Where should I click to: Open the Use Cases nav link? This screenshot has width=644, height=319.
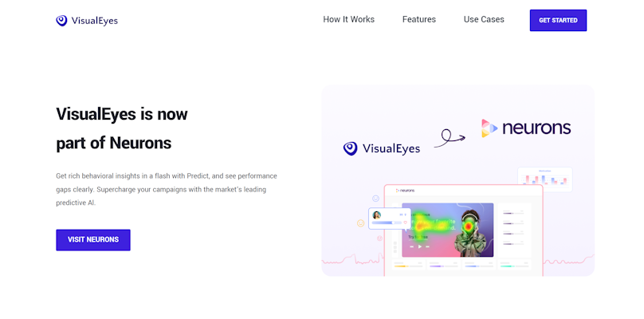tap(484, 19)
